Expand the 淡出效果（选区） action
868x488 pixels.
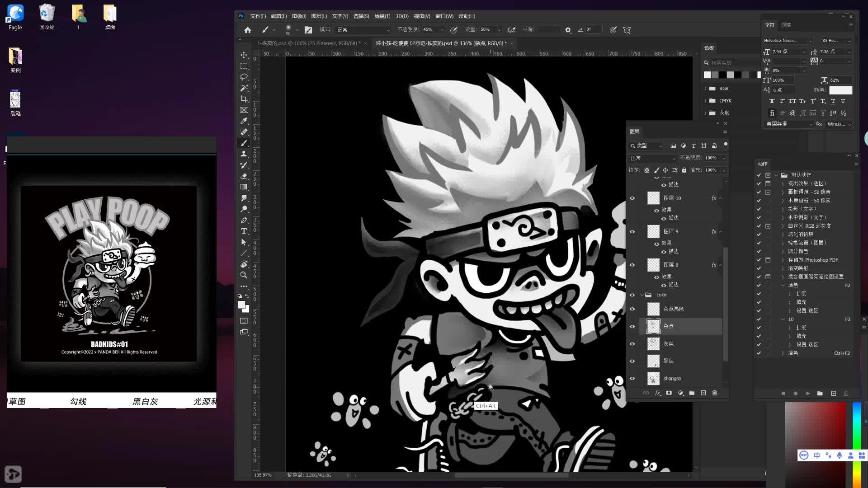(x=783, y=183)
